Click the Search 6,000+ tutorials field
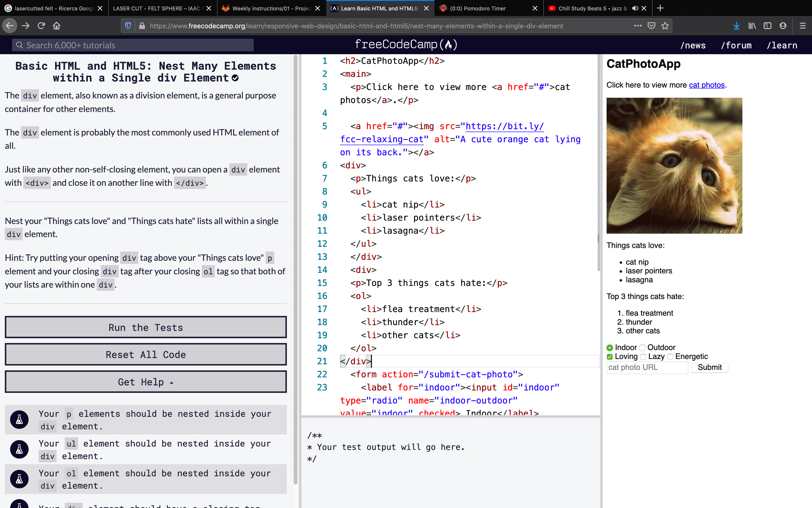 (x=133, y=45)
